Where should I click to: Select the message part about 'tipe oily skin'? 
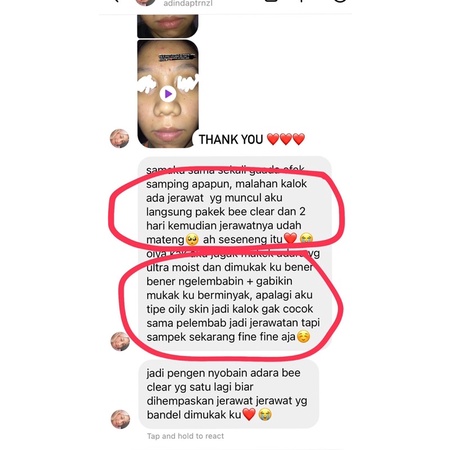point(230,309)
